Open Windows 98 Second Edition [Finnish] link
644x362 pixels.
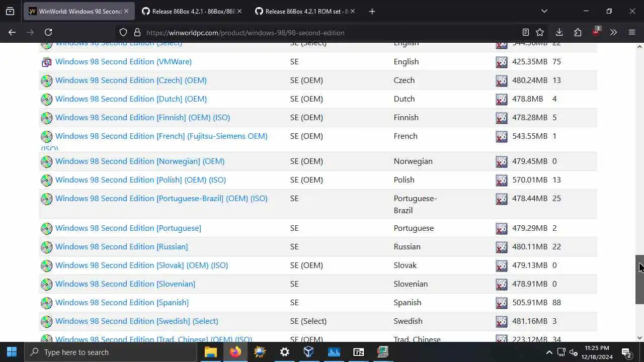[142, 117]
